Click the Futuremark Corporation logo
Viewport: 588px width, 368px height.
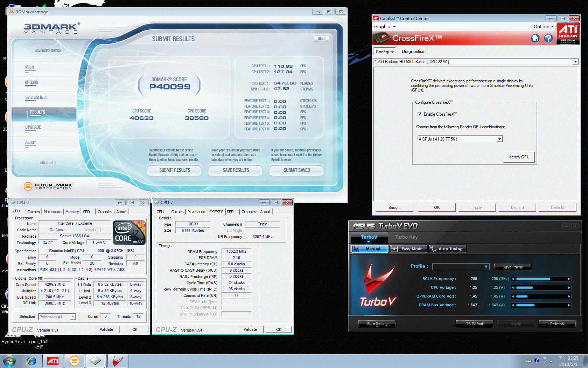pyautogui.click(x=48, y=186)
